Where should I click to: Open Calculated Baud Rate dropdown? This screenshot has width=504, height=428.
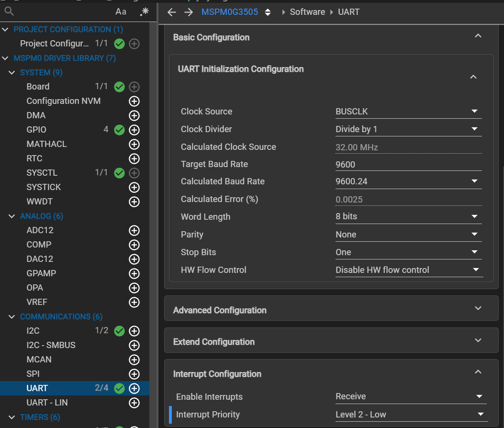[x=409, y=181]
